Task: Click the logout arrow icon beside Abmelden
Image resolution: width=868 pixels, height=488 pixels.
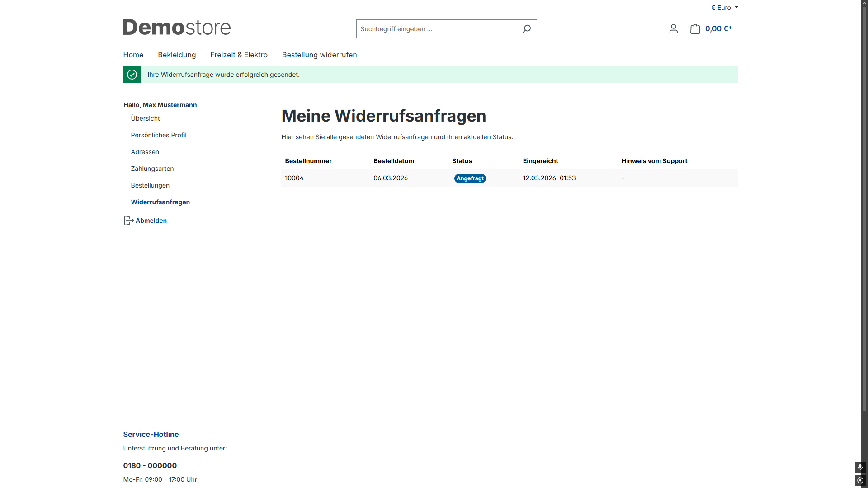Action: [129, 221]
